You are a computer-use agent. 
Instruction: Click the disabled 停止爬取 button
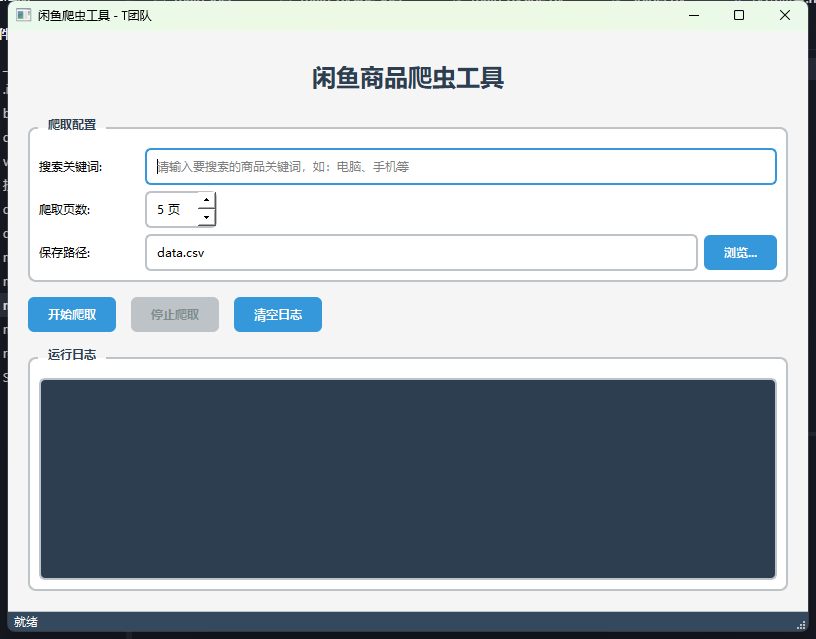[175, 314]
